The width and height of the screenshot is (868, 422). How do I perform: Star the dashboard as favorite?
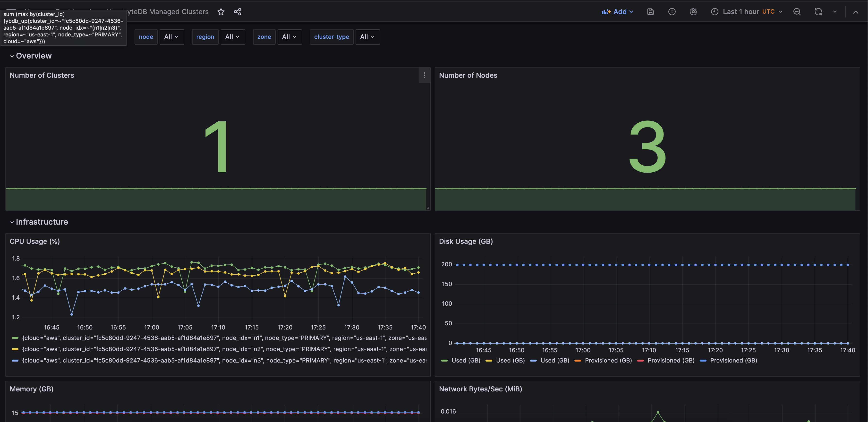pyautogui.click(x=221, y=12)
